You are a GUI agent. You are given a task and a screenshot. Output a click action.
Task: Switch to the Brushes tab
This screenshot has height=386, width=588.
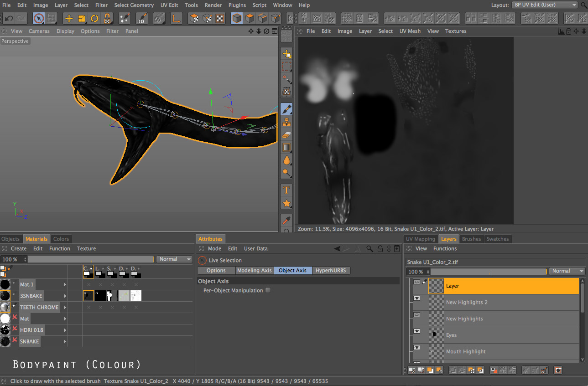[x=471, y=239]
